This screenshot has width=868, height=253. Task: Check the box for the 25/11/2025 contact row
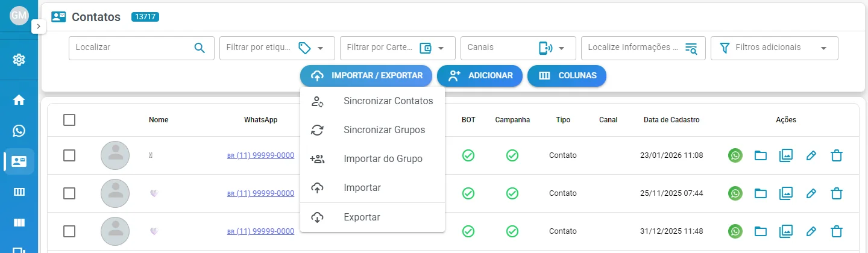pos(69,193)
